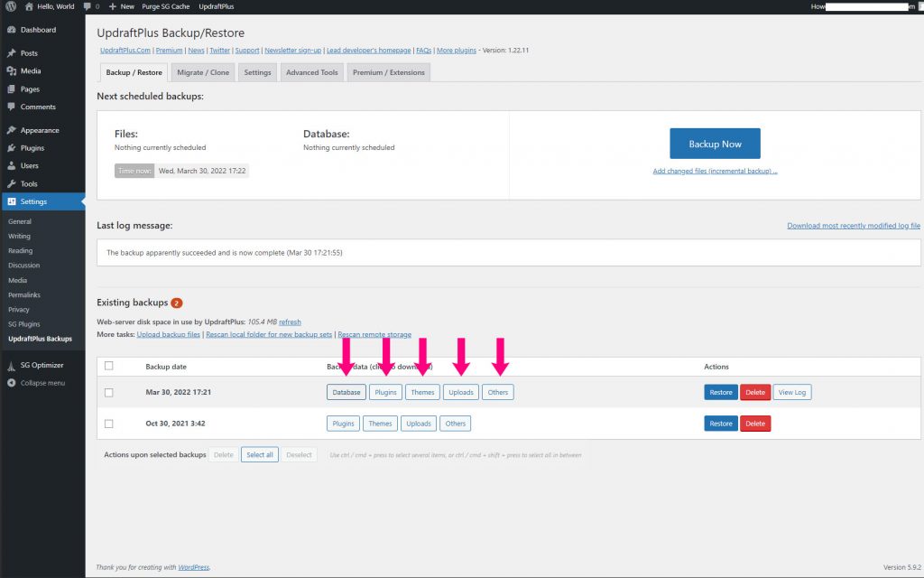The width and height of the screenshot is (924, 578).
Task: Open the FAQs link
Action: (x=424, y=51)
